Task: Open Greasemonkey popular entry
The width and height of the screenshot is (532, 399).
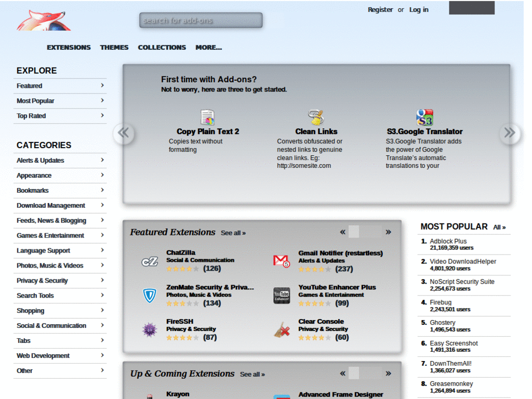Action: coord(451,384)
